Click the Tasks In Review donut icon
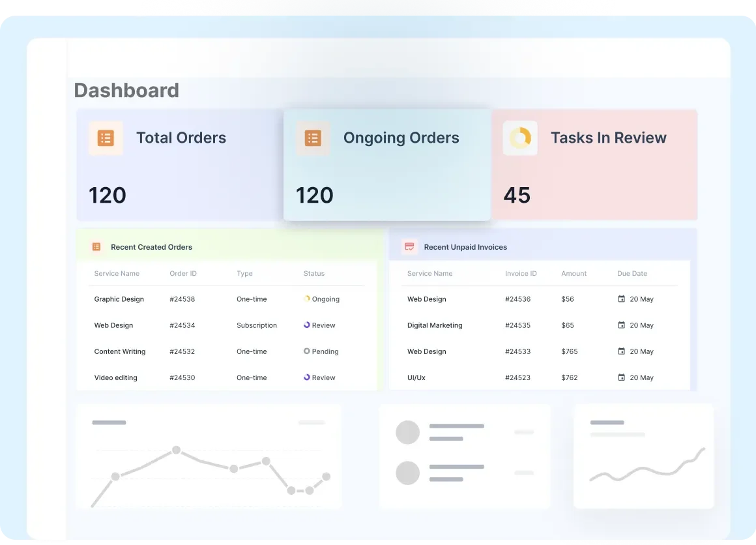The width and height of the screenshot is (756, 545). pos(520,138)
